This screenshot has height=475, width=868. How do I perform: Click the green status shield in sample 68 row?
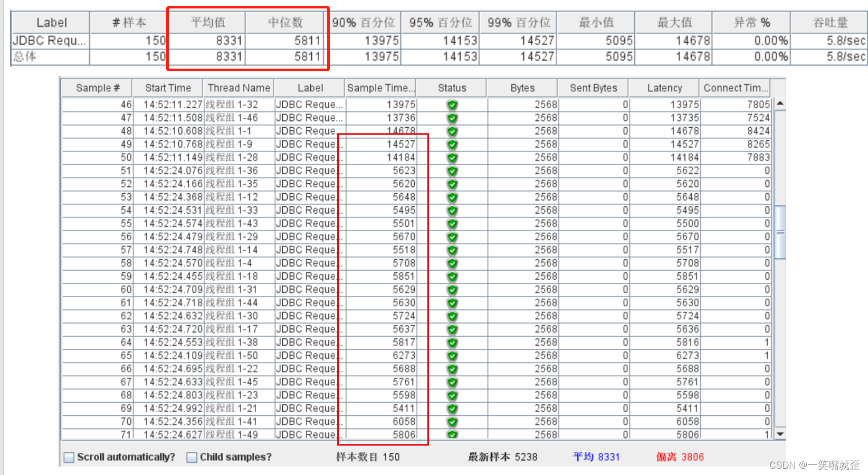(452, 395)
